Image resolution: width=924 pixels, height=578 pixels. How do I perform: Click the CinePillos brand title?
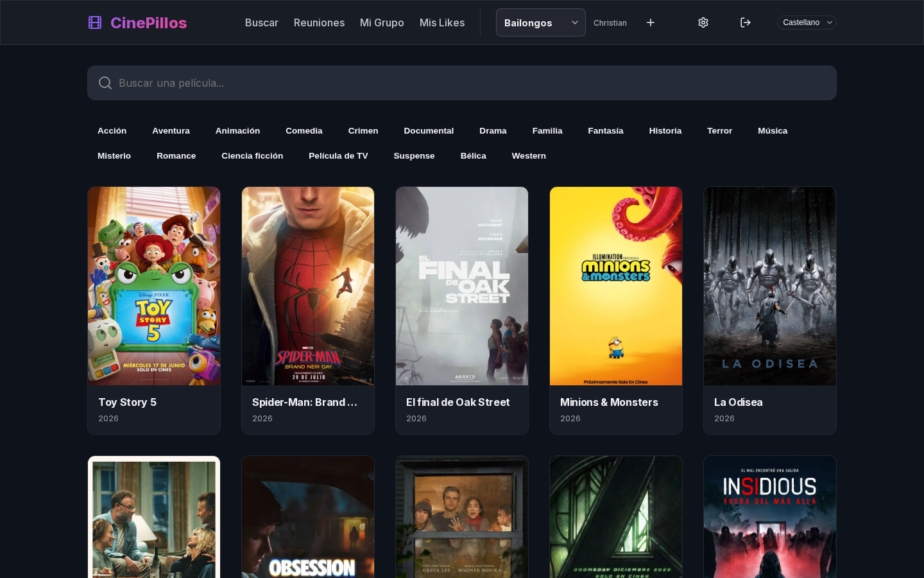[149, 22]
